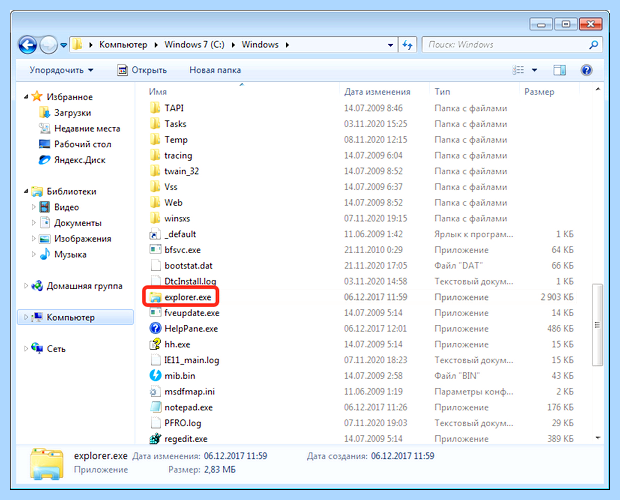Viewport: 620px width, 500px height.
Task: Click the search magnifier icon
Action: click(594, 45)
